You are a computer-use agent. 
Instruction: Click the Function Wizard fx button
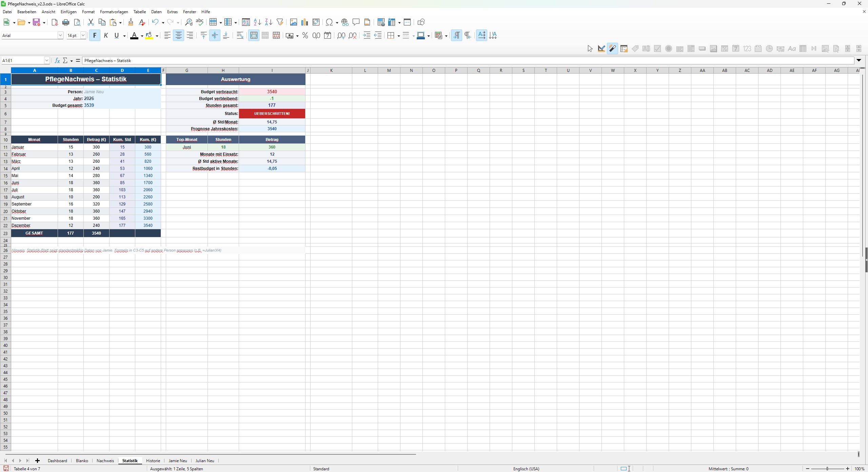[57, 60]
